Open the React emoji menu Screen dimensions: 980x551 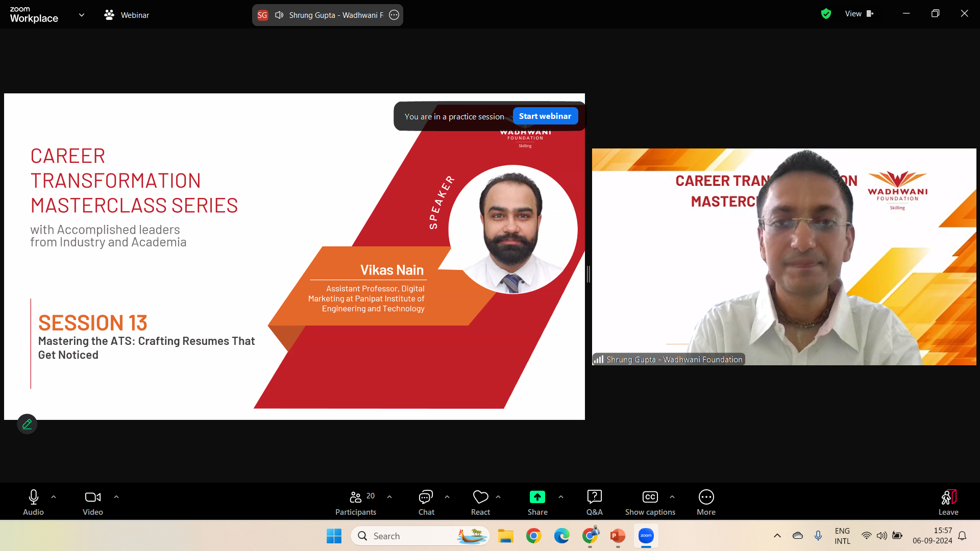[480, 502]
